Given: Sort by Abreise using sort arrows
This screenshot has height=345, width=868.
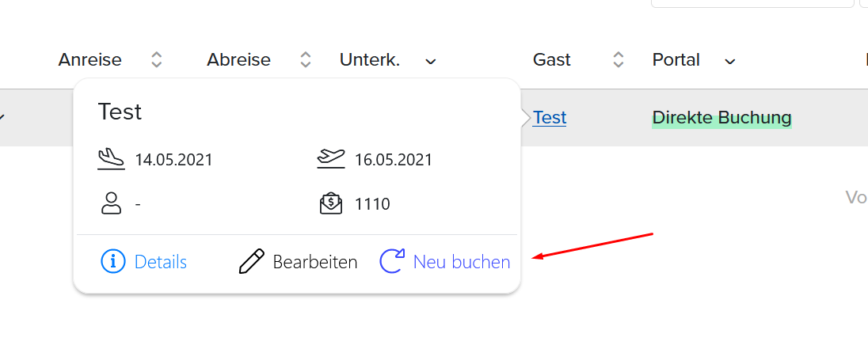Looking at the screenshot, I should (305, 59).
